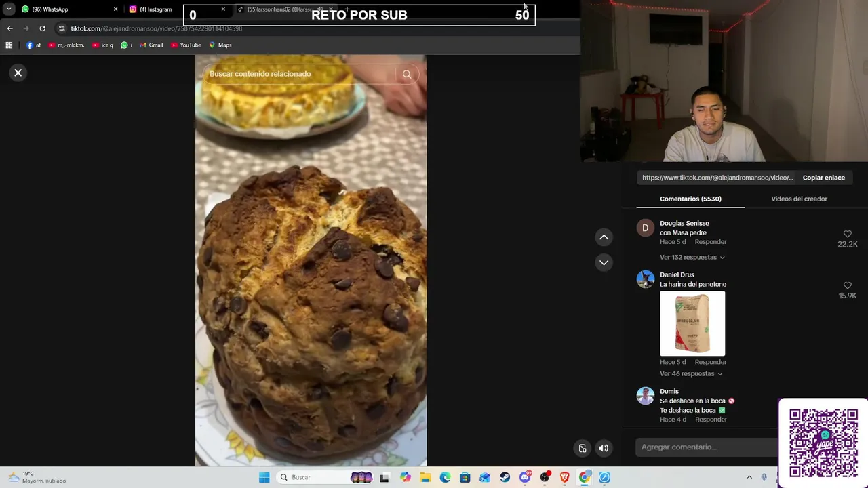The width and height of the screenshot is (868, 488).
Task: Open Daniel Drus's profile name
Action: tap(677, 274)
